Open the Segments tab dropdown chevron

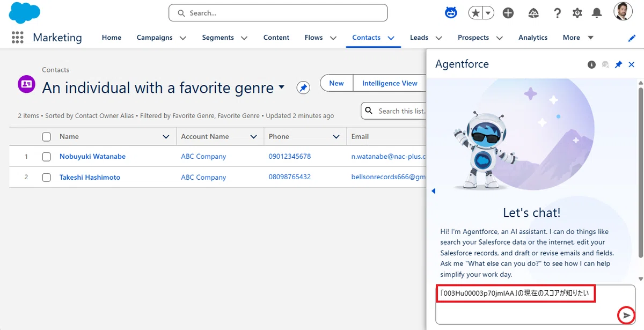[x=244, y=38]
